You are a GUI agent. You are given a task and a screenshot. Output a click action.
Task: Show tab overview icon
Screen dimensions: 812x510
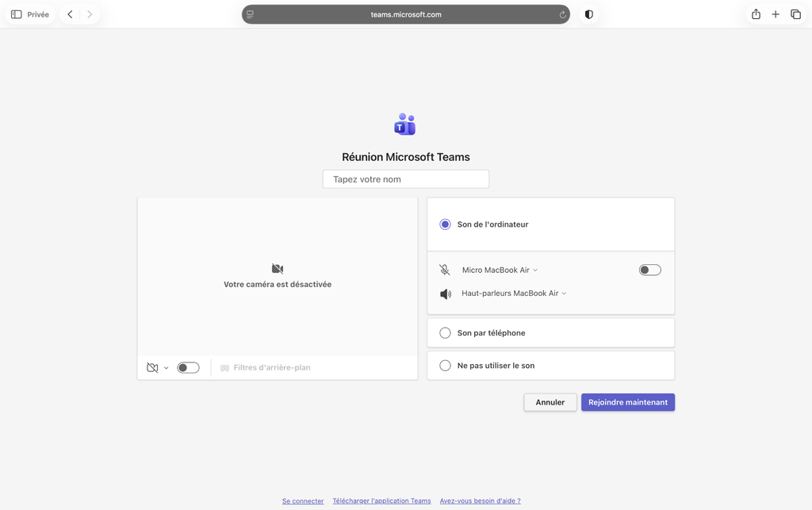(795, 14)
